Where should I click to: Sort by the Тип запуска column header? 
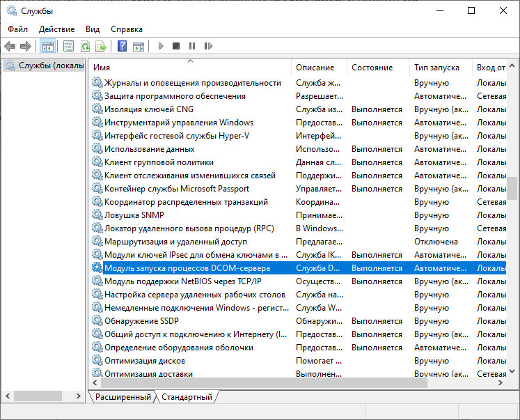pyautogui.click(x=441, y=68)
